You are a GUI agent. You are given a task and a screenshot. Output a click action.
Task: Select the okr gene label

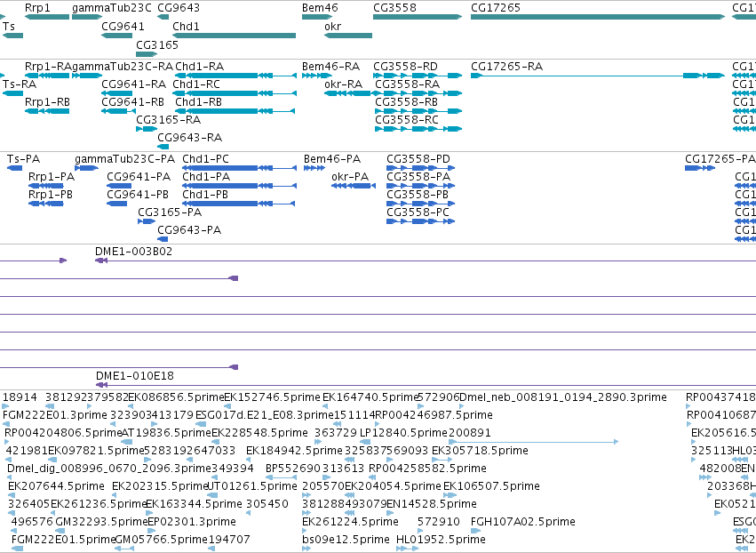[332, 26]
